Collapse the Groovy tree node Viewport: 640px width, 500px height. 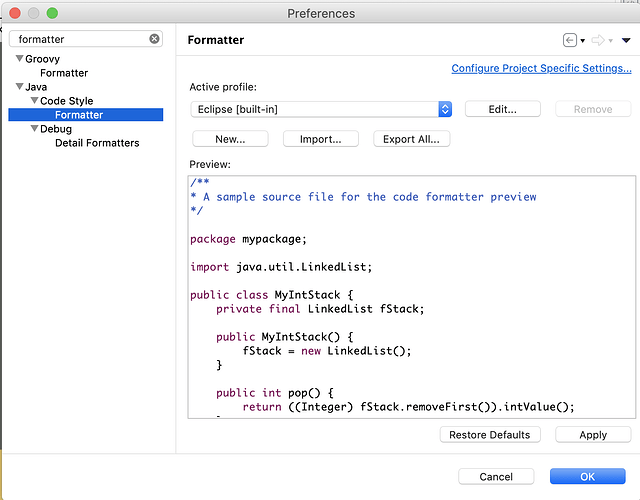(19, 59)
